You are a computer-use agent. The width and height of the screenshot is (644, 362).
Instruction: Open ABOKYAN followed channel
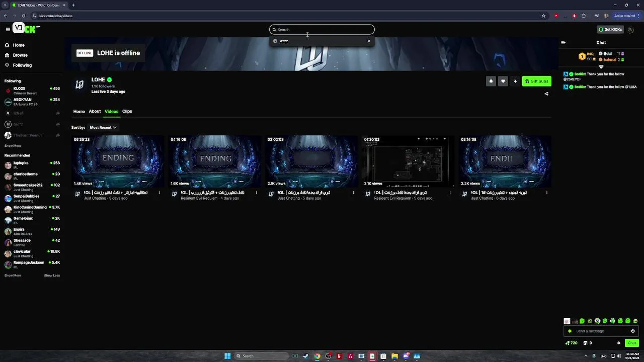pos(32,102)
